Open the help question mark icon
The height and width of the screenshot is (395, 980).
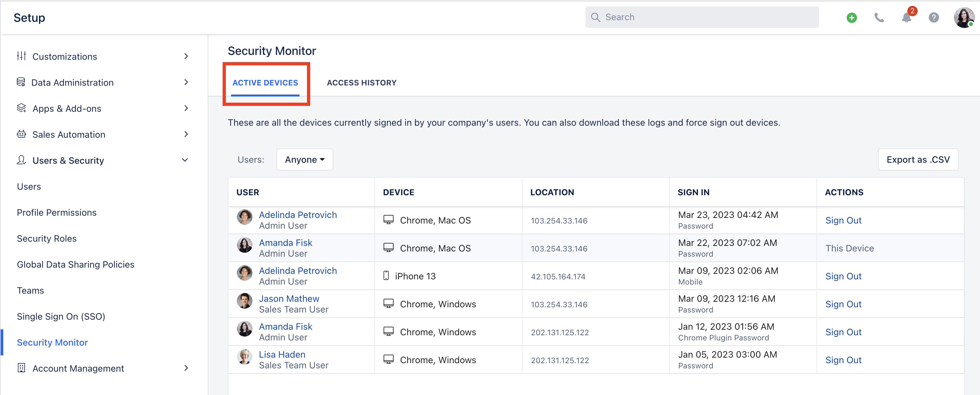(934, 18)
